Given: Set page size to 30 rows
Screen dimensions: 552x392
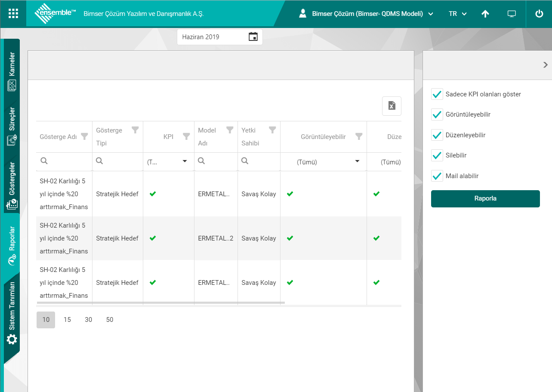Looking at the screenshot, I should tap(88, 320).
